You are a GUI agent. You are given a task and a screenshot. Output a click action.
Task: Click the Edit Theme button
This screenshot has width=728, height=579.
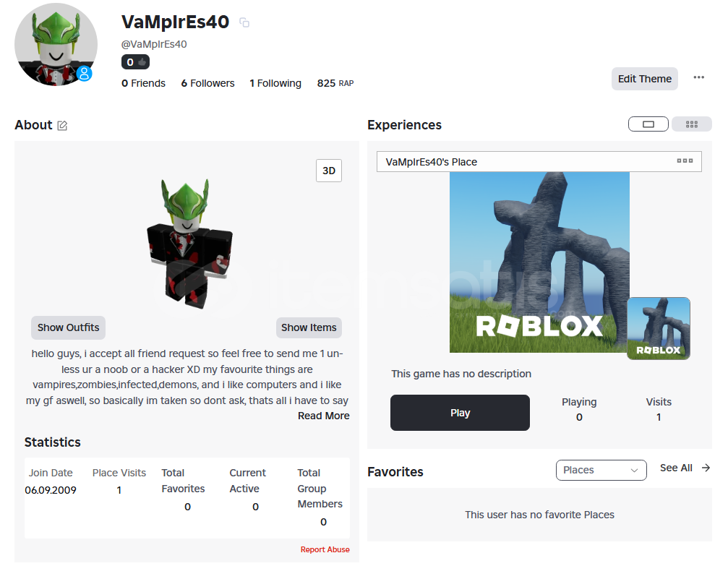click(644, 79)
